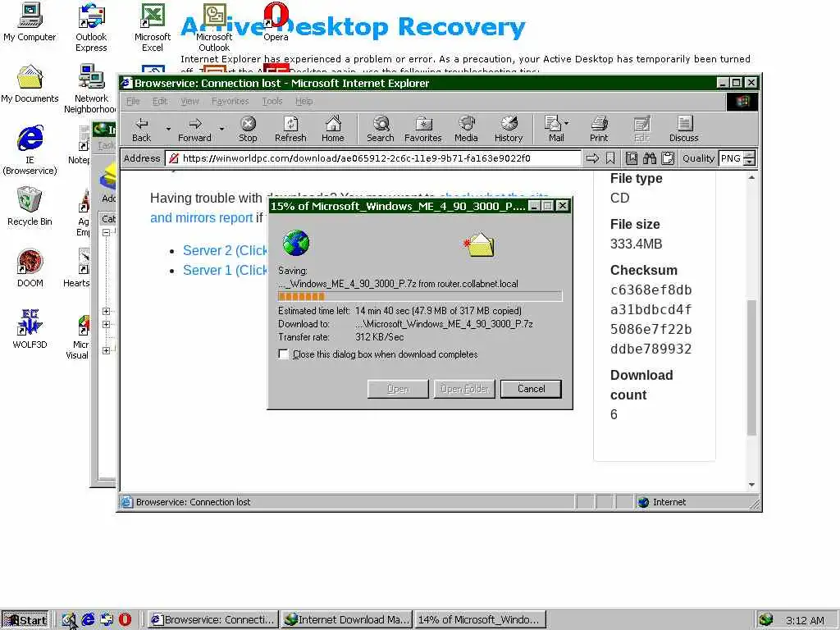
Task: Click the Forward arrow button
Action: pyautogui.click(x=194, y=129)
